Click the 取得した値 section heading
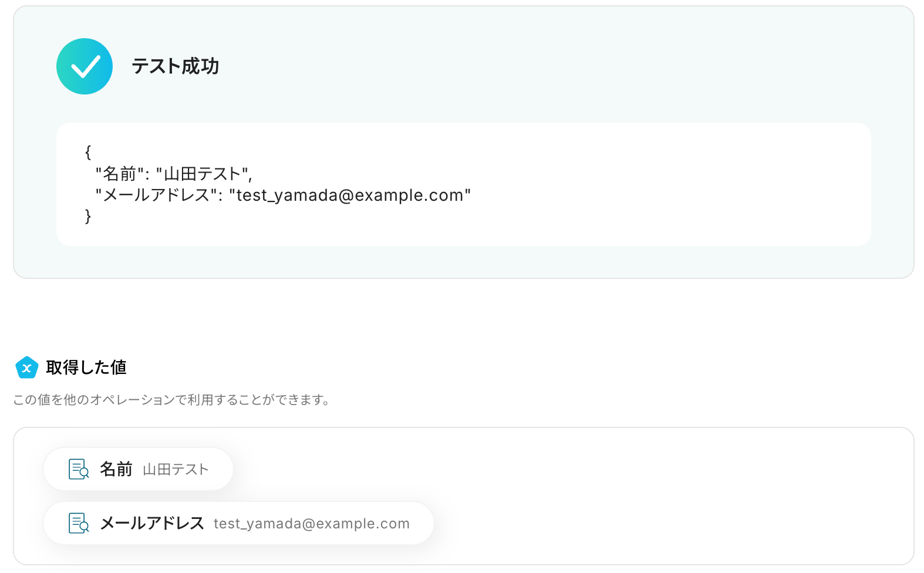The height and width of the screenshot is (573, 924). [x=86, y=368]
